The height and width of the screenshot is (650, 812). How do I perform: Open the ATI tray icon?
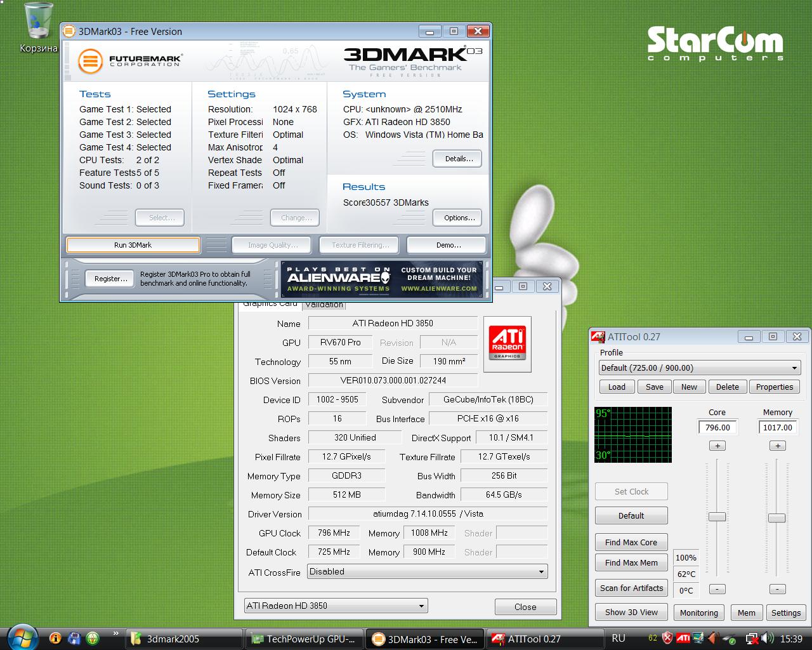coord(683,639)
